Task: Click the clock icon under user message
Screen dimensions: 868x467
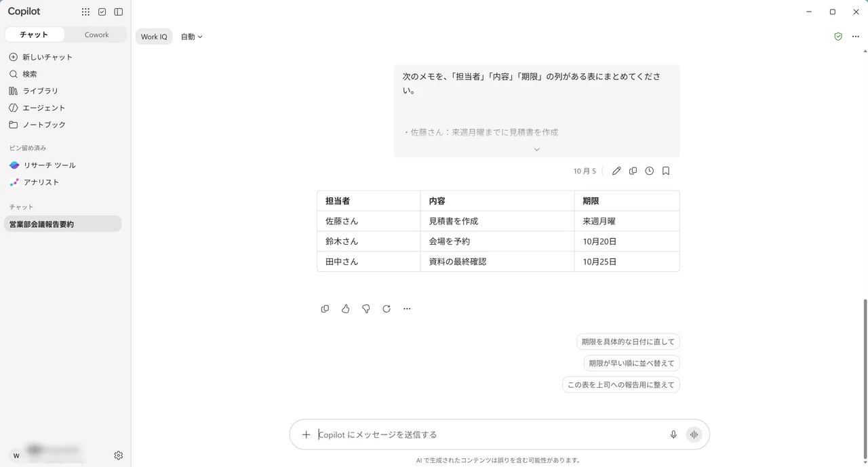Action: pos(649,171)
